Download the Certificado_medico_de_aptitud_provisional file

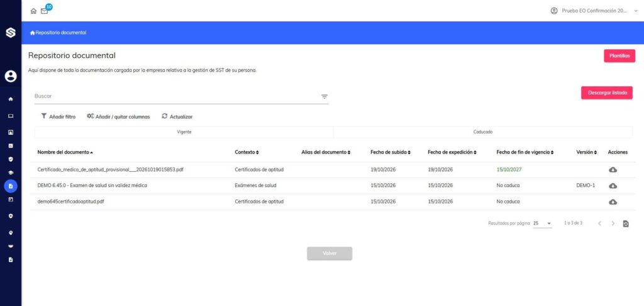tap(613, 170)
